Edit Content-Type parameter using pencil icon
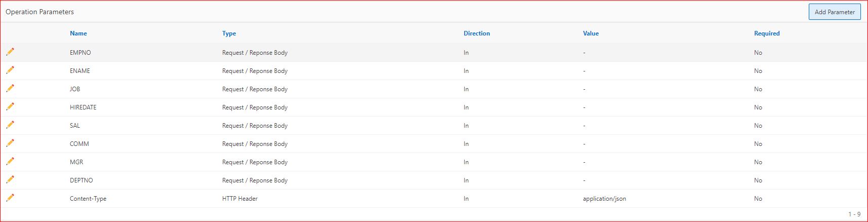868x222 pixels. pyautogui.click(x=10, y=198)
